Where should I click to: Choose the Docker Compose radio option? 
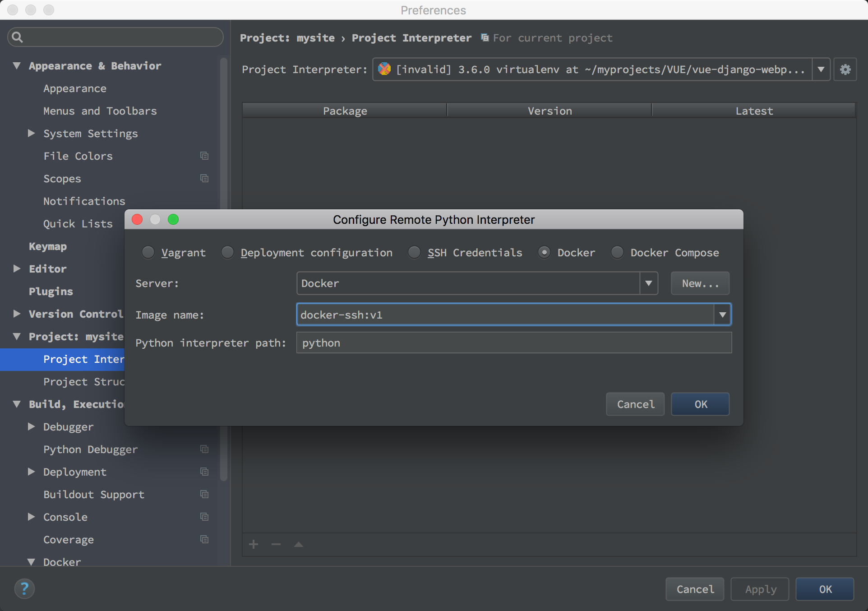tap(617, 252)
